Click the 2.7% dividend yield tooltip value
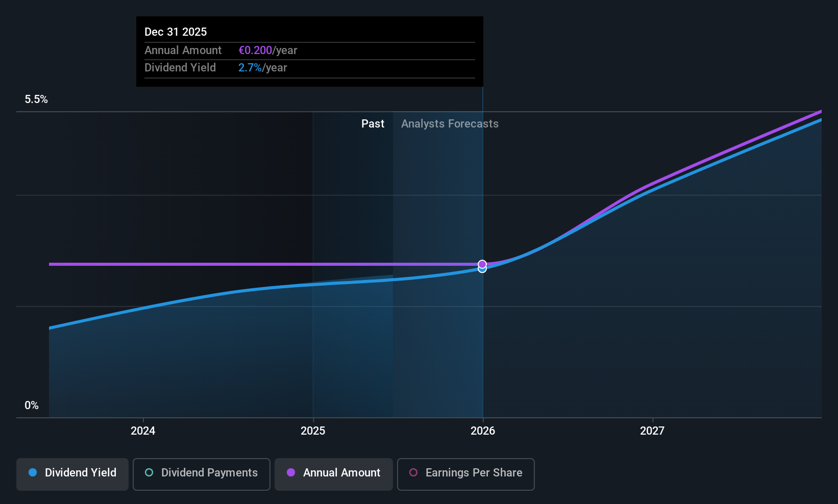838x504 pixels. [250, 68]
